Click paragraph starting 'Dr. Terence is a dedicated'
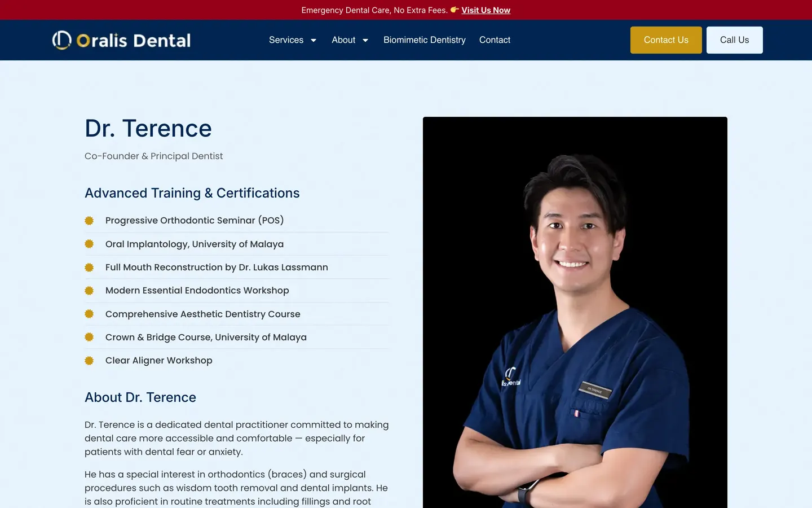The width and height of the screenshot is (812, 508). (x=237, y=438)
